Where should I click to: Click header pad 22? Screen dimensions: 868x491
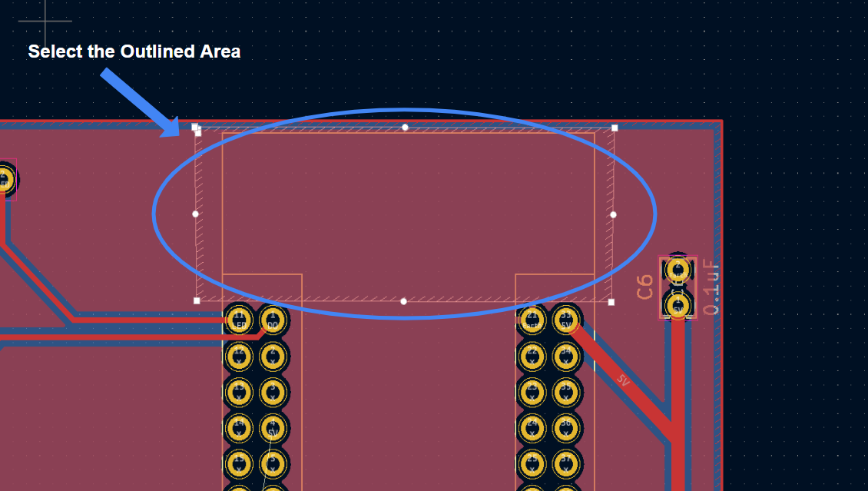point(532,356)
